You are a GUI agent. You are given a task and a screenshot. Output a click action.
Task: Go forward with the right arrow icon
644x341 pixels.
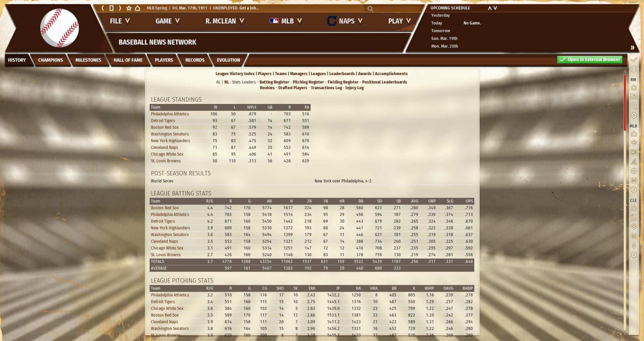click(120, 8)
